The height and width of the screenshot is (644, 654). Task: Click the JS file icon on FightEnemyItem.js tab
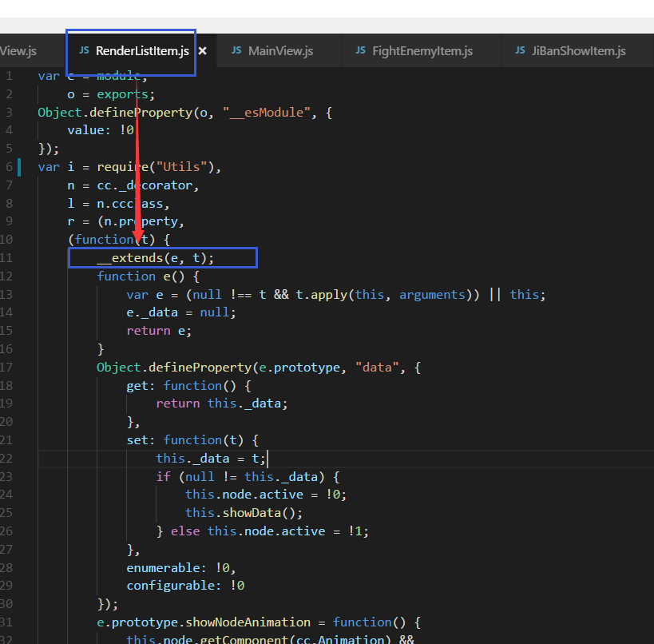[x=361, y=50]
